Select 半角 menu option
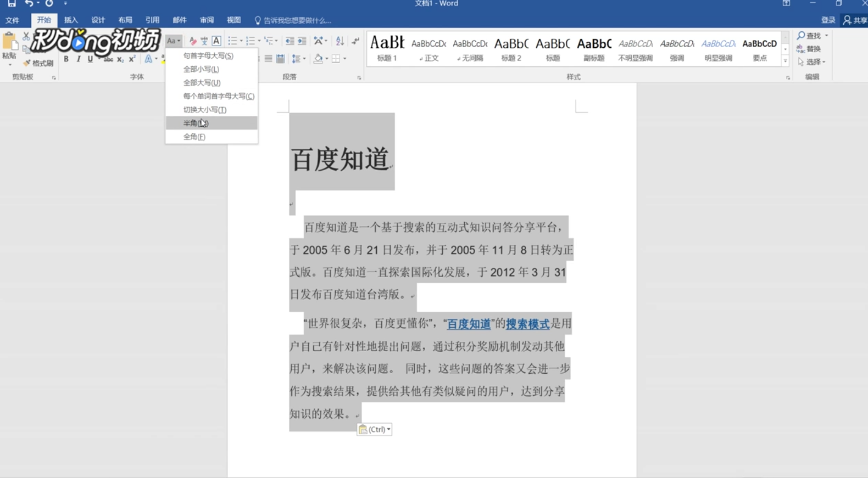 pos(212,123)
